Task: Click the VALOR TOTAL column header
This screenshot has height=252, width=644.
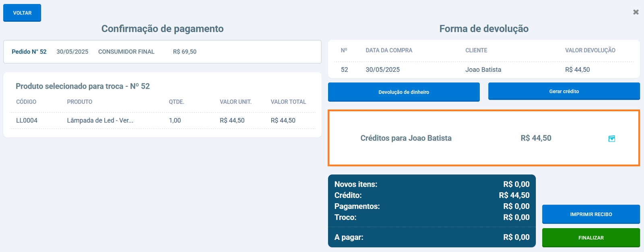Action: (x=288, y=102)
